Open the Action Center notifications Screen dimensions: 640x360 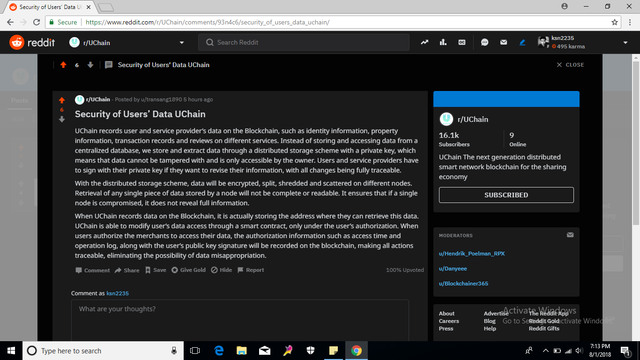625,351
